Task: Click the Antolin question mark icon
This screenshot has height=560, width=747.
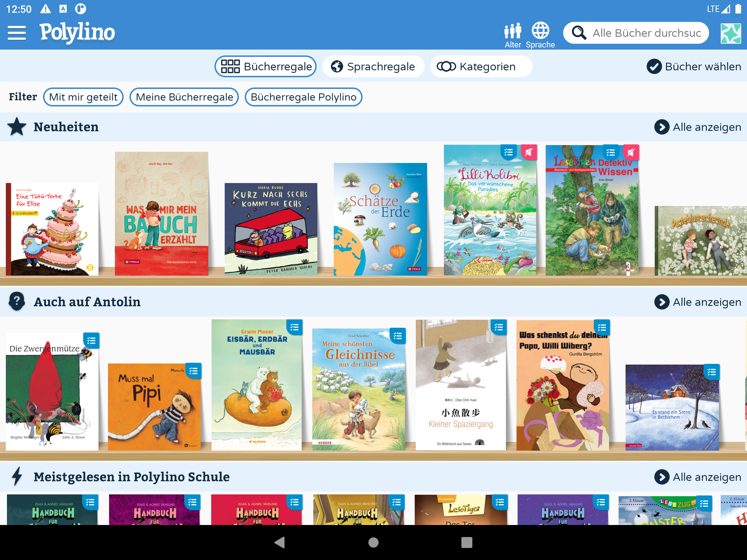Action: [17, 302]
